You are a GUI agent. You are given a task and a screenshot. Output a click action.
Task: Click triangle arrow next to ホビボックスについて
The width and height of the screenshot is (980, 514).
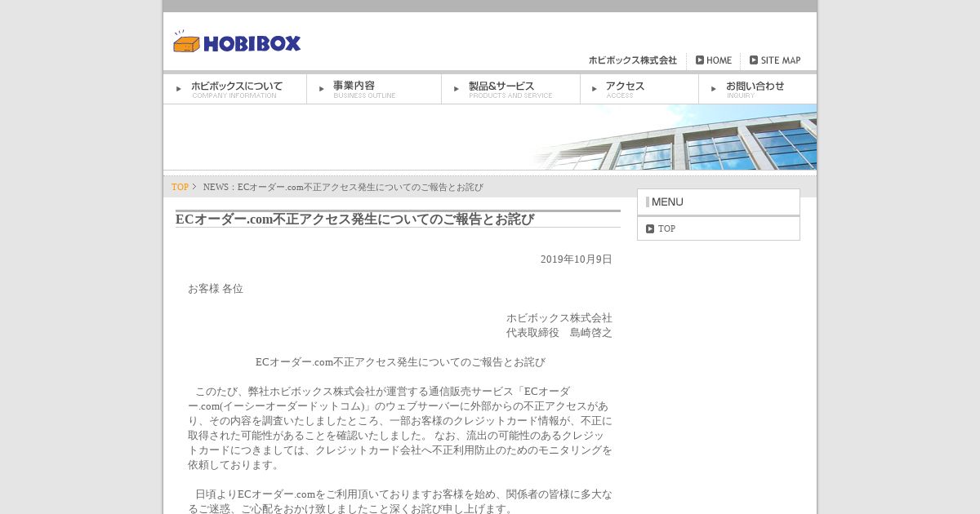click(x=179, y=89)
